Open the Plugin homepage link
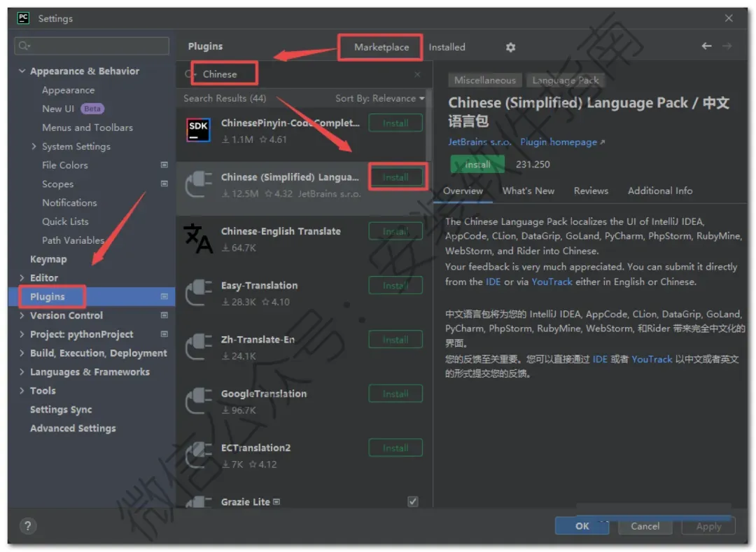Viewport: 756px width, 552px height. point(562,142)
